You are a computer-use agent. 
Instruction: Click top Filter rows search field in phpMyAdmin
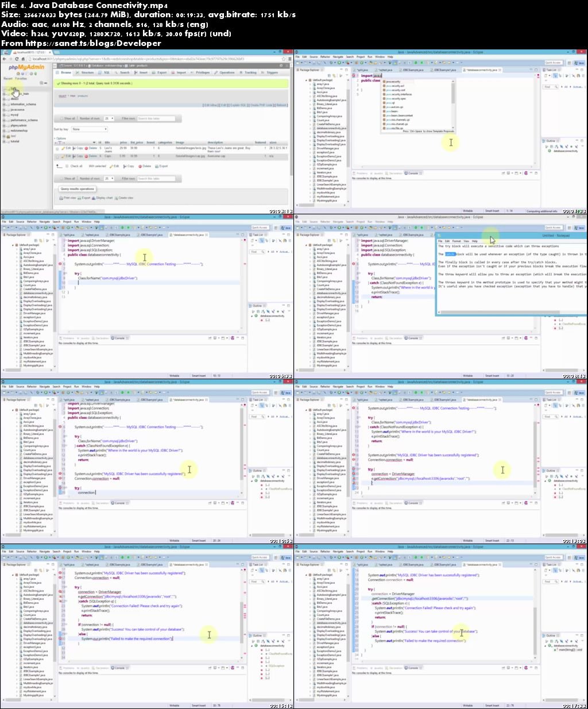coord(156,118)
